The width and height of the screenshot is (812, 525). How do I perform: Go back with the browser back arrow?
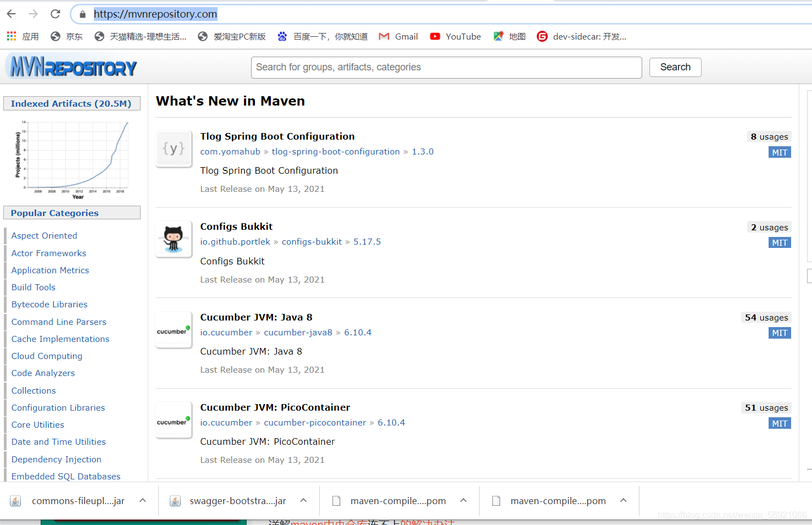(12, 14)
